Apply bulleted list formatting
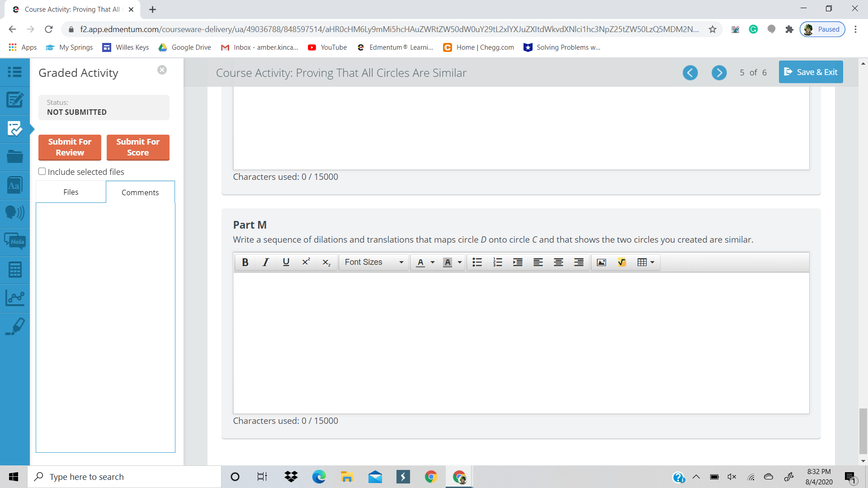 (x=477, y=262)
